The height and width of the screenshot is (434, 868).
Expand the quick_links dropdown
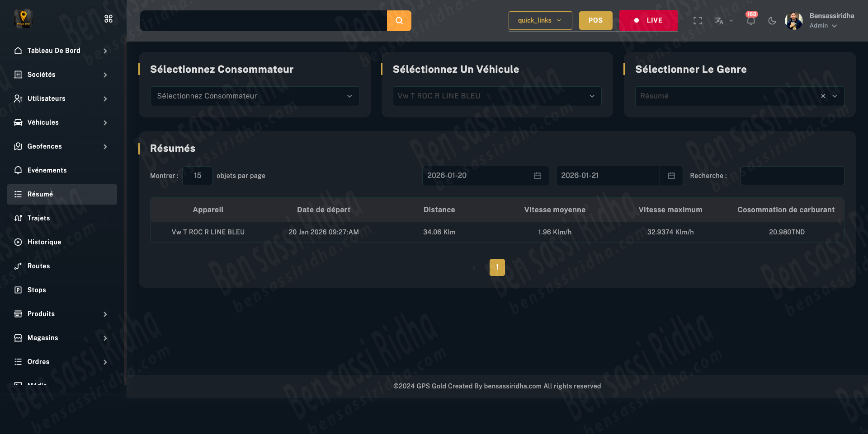click(x=540, y=21)
